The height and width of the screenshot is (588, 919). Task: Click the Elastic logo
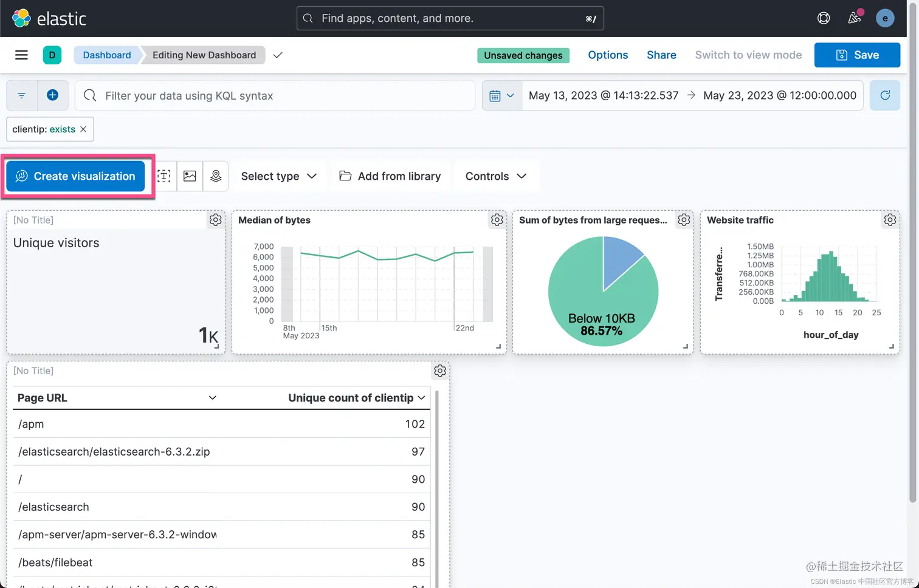tap(49, 18)
